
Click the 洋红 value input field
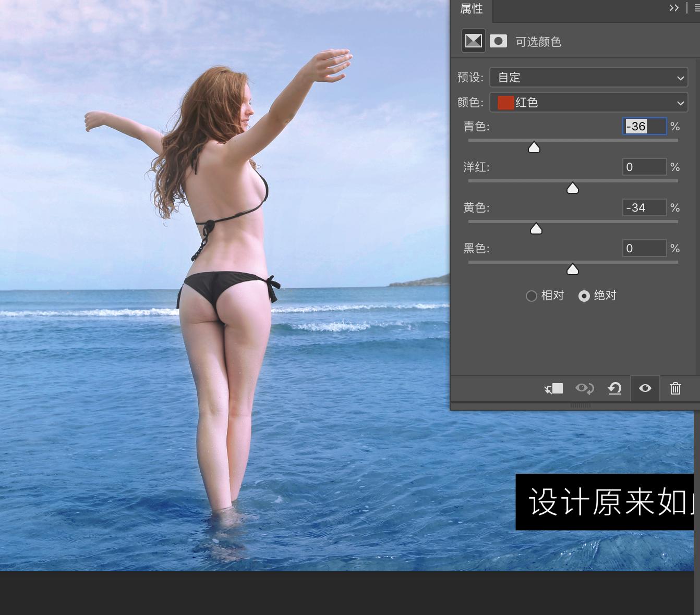tap(645, 167)
